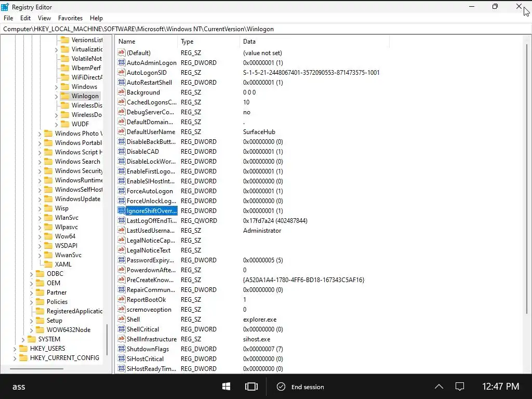
Task: Select the WlanSvc key label
Action: 66,218
